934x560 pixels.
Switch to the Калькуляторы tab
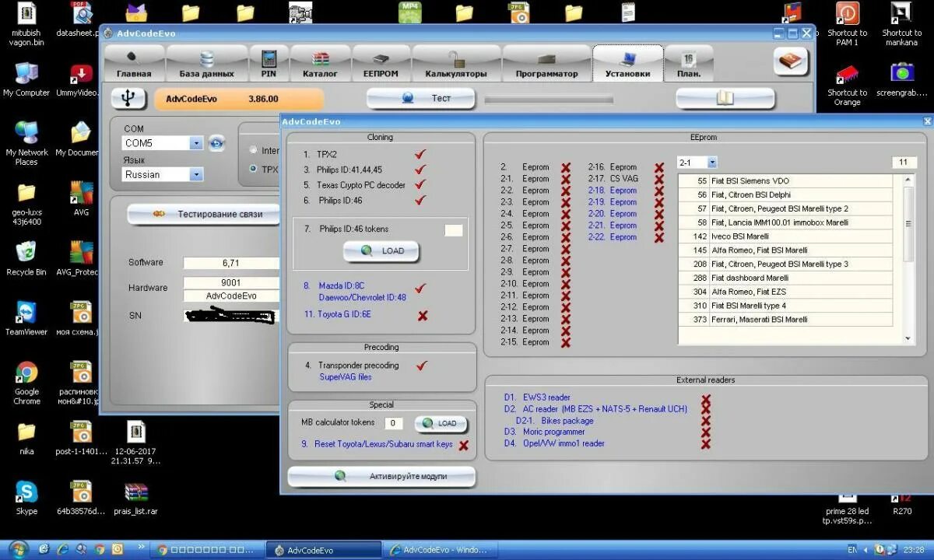pos(456,63)
